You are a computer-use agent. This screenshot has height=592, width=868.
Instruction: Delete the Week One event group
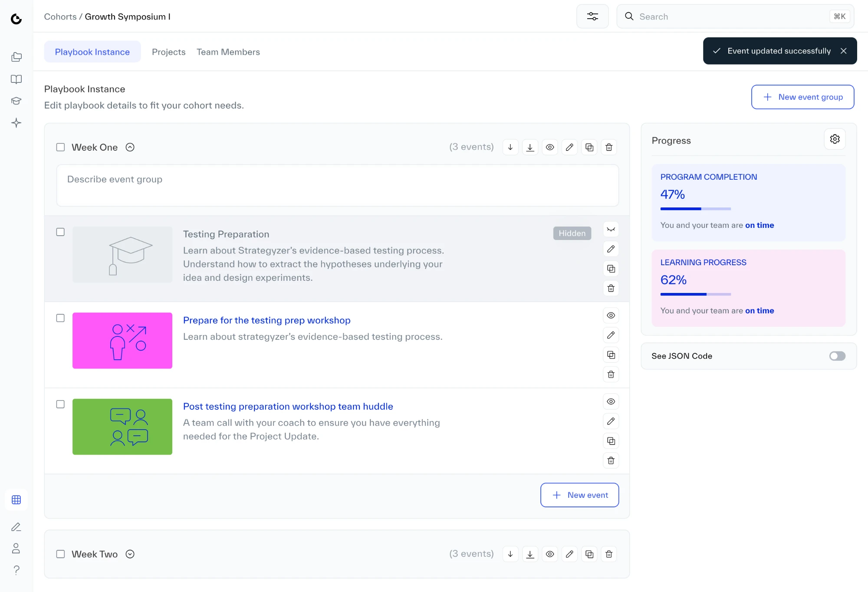pyautogui.click(x=609, y=147)
